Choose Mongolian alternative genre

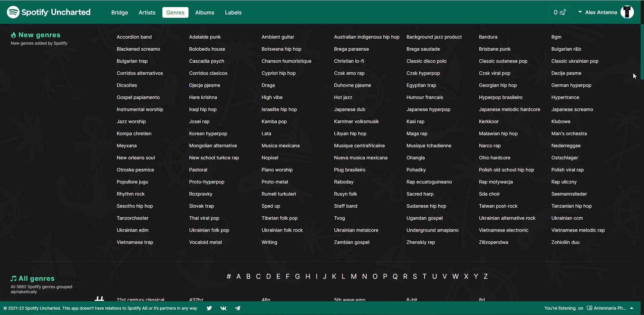pos(213,146)
